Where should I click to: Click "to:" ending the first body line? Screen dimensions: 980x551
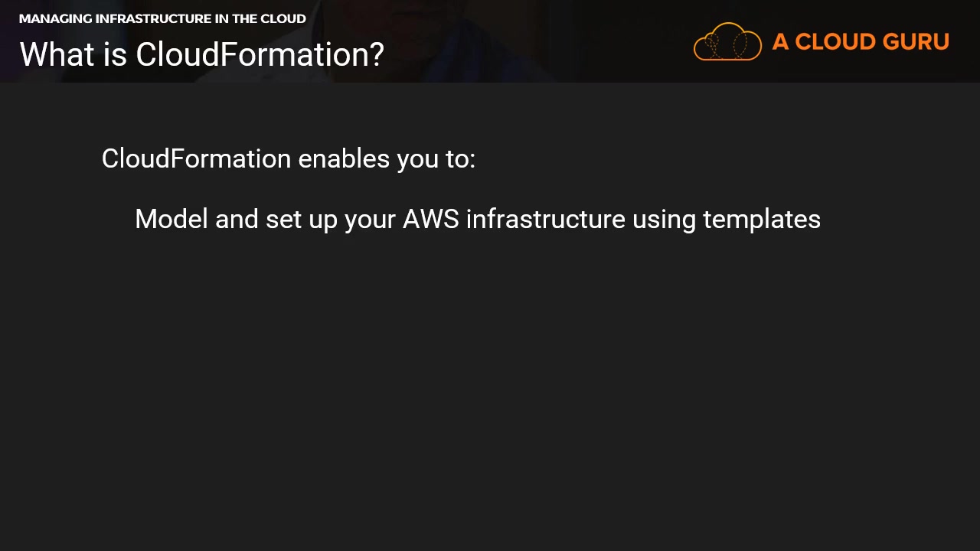(x=461, y=158)
